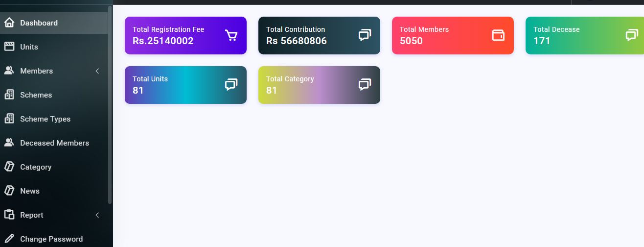Select the Total Units card
This screenshot has height=247, width=644.
(185, 85)
